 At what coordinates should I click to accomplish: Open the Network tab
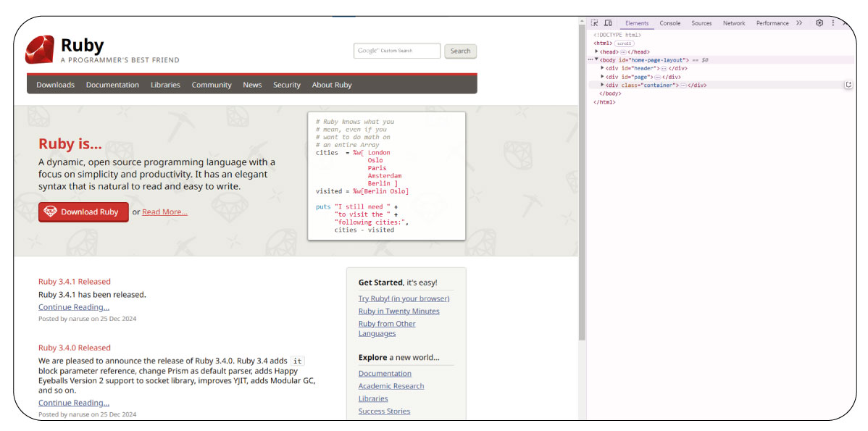coord(734,23)
